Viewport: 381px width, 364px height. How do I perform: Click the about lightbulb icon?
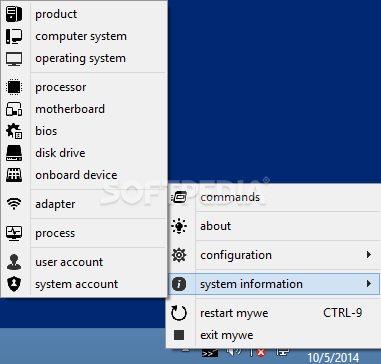[179, 226]
